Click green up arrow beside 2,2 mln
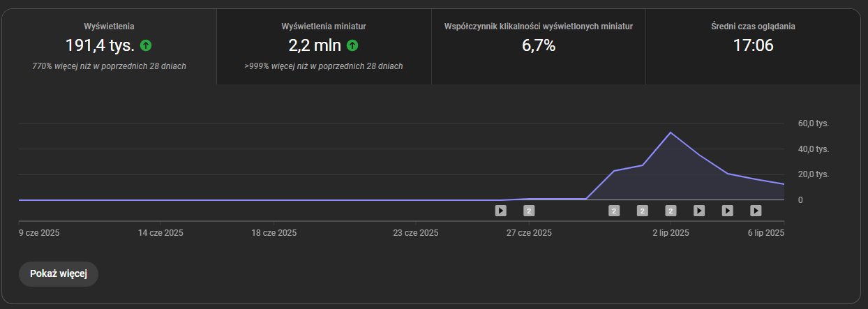The height and width of the screenshot is (309, 868). [x=352, y=46]
